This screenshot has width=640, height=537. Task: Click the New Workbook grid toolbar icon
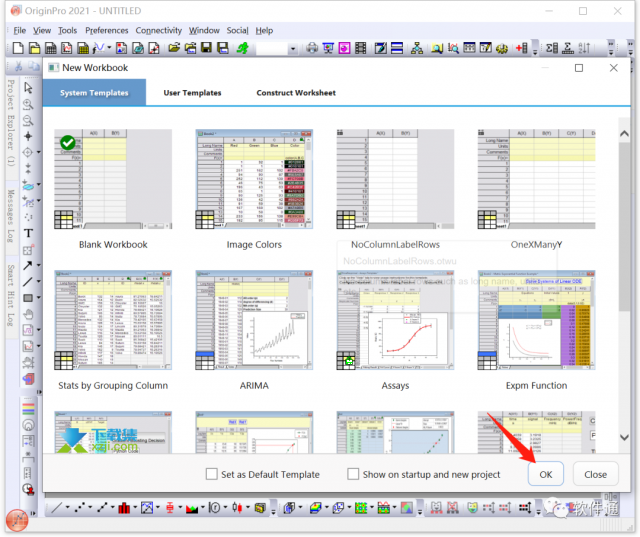tap(51, 48)
